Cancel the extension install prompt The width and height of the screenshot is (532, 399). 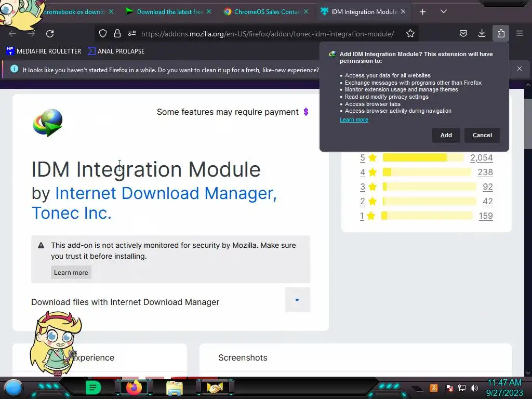point(482,135)
